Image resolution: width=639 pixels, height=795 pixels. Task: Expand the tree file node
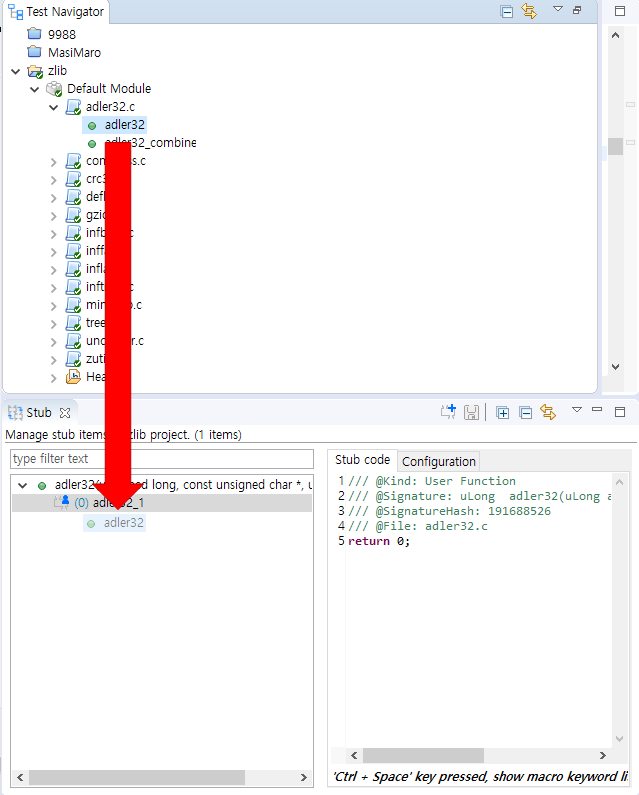pos(54,324)
